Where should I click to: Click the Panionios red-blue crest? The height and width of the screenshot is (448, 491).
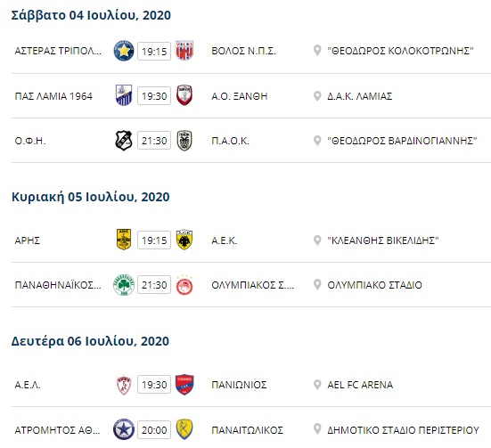click(184, 385)
